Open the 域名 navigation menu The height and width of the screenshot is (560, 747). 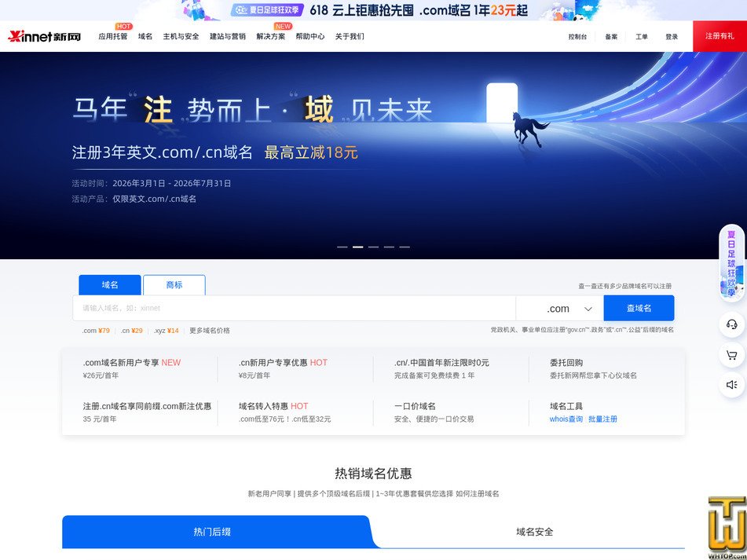pyautogui.click(x=145, y=36)
